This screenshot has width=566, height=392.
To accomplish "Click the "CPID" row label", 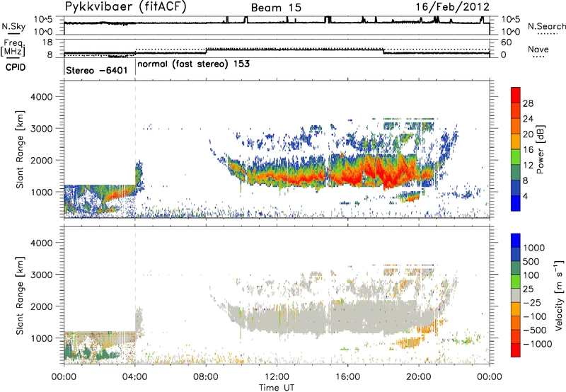I will 16,67.
